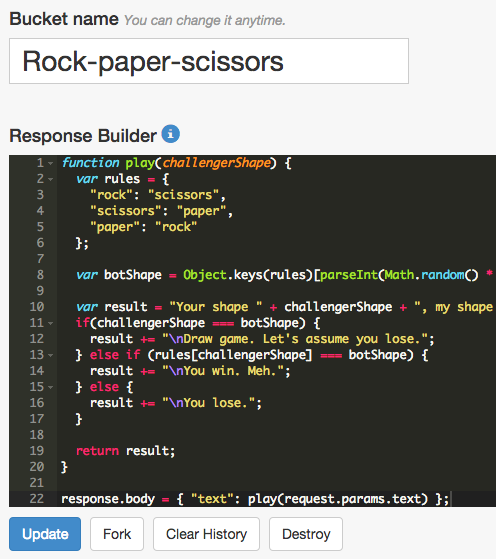Select line number 22 in the gutter
496x559 pixels.
pyautogui.click(x=37, y=498)
